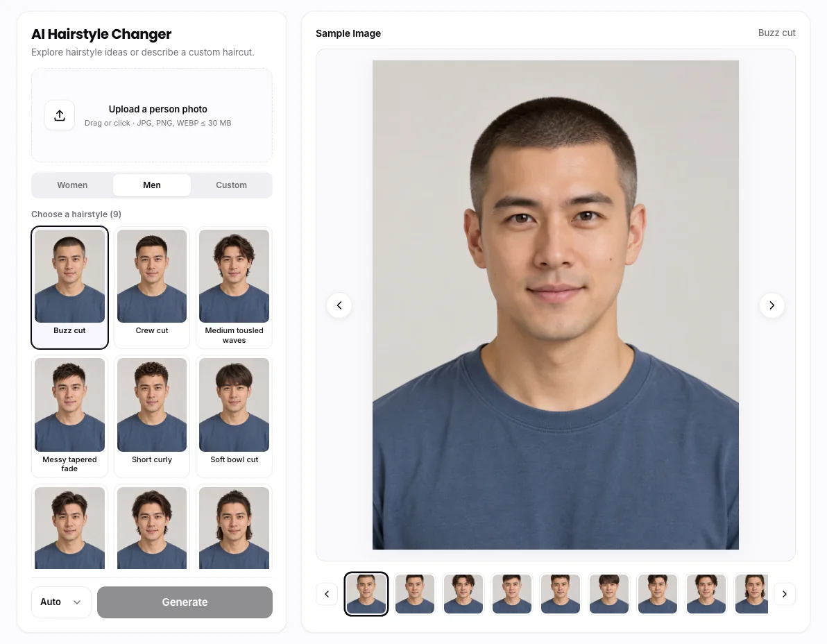Choose the Medium tousled waves hairstyle
The image size is (827, 644).
(x=235, y=287)
